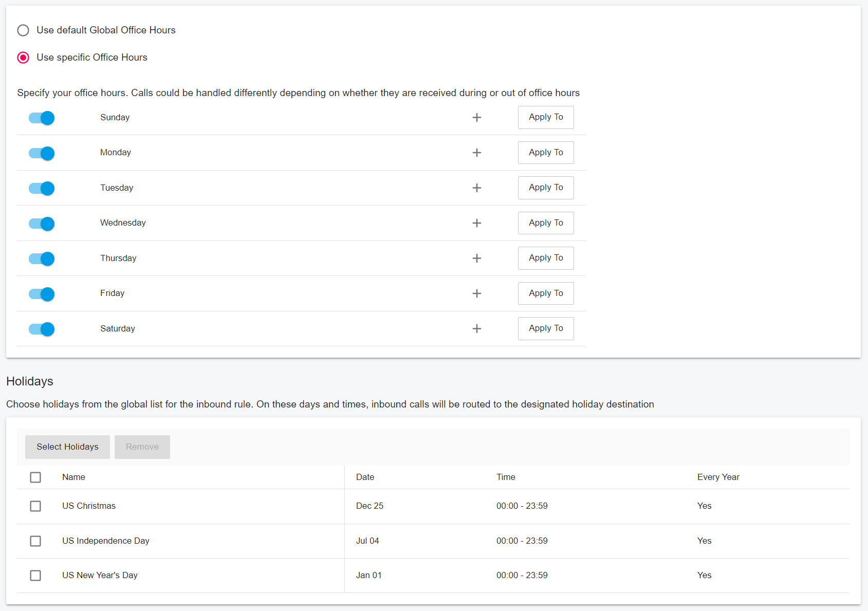Select the Use specific Office Hours option
The height and width of the screenshot is (611, 868).
pos(23,58)
